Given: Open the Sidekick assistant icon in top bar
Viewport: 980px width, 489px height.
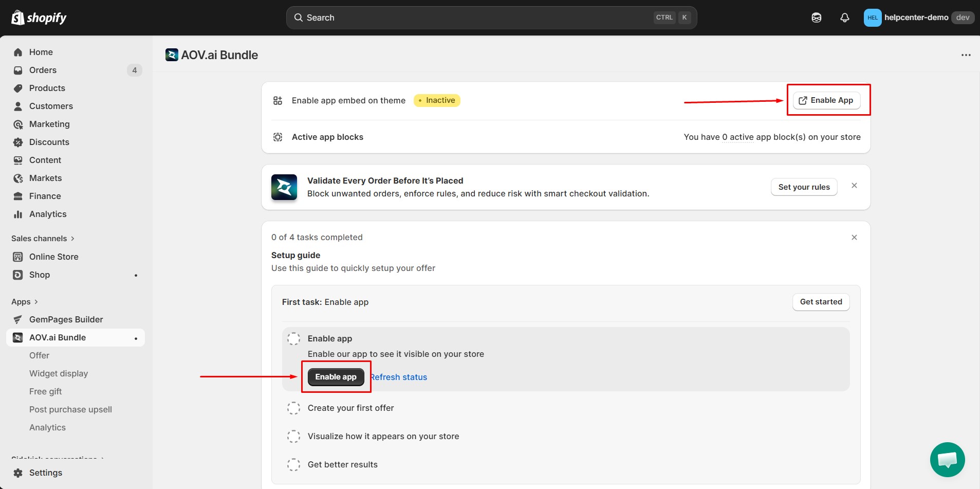Looking at the screenshot, I should (x=817, y=17).
